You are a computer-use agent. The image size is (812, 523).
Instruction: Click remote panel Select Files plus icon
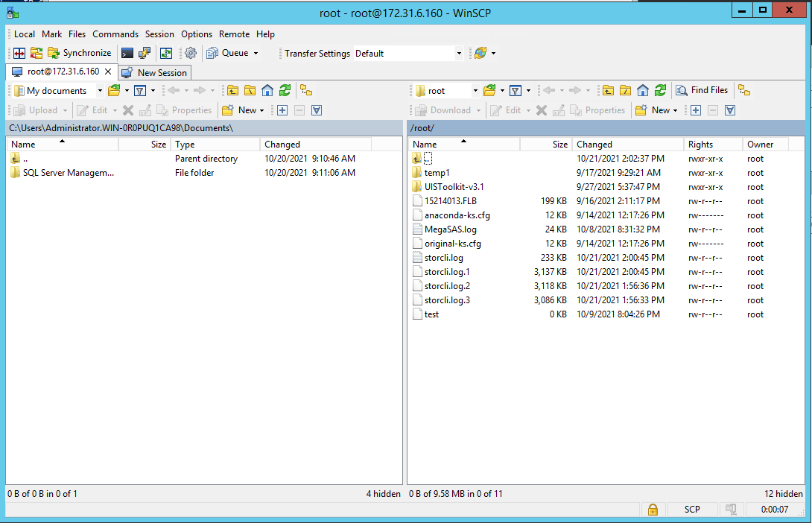tap(696, 110)
